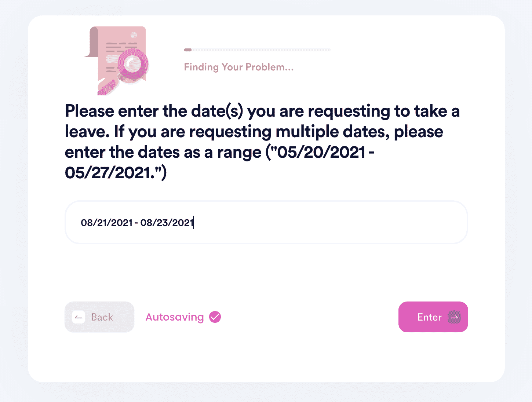
Task: Click the left arrow icon in Back button
Action: coord(79,317)
